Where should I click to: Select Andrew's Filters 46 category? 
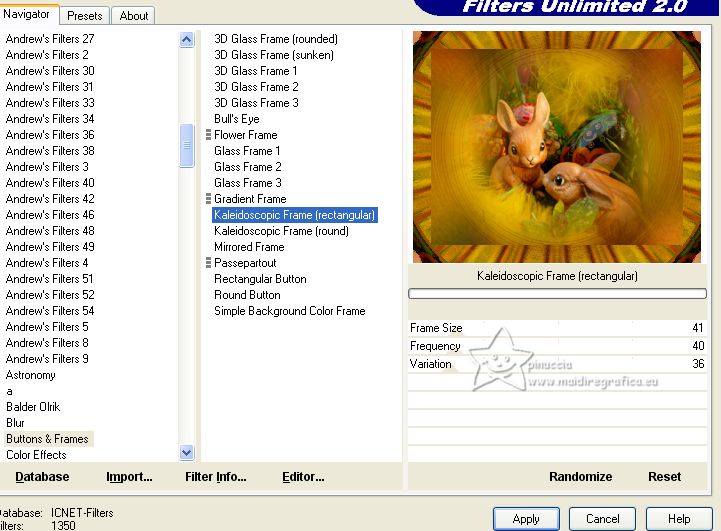point(50,215)
